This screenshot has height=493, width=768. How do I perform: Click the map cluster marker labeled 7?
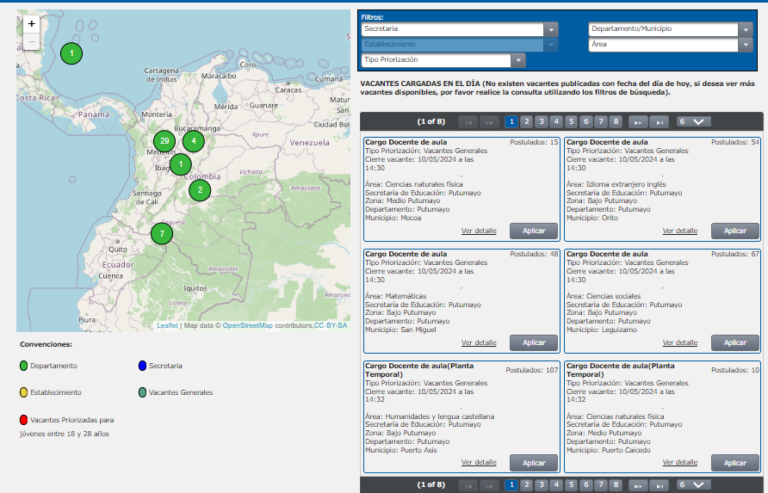(161, 234)
